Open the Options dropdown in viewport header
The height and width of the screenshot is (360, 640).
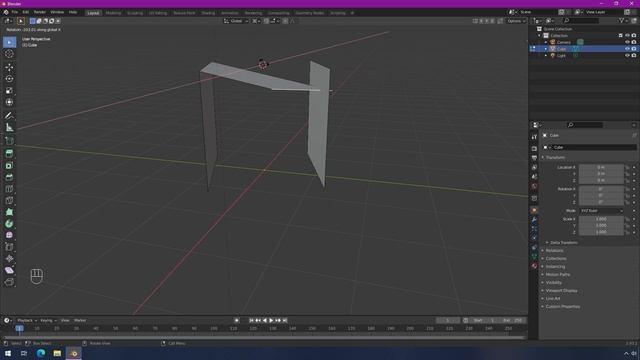[516, 21]
